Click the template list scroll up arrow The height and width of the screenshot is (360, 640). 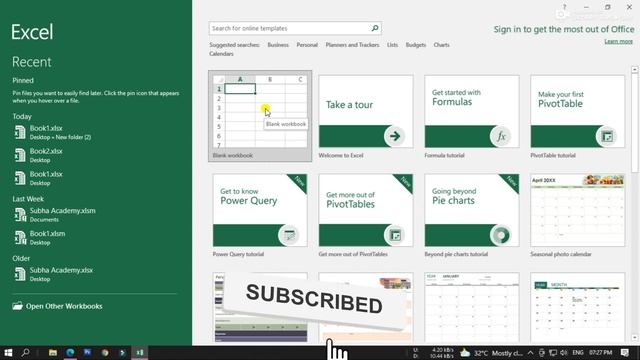tap(635, 70)
